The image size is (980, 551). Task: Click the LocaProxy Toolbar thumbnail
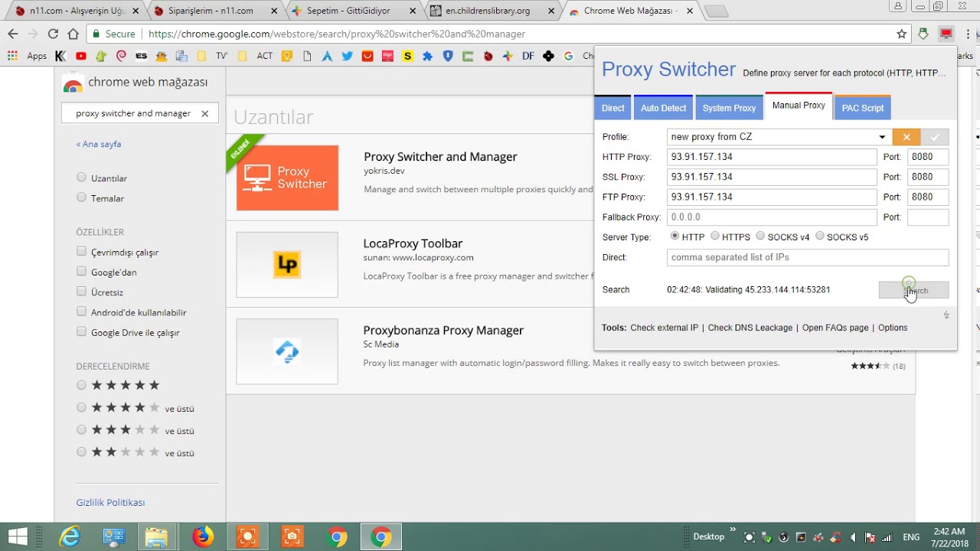[x=287, y=265]
